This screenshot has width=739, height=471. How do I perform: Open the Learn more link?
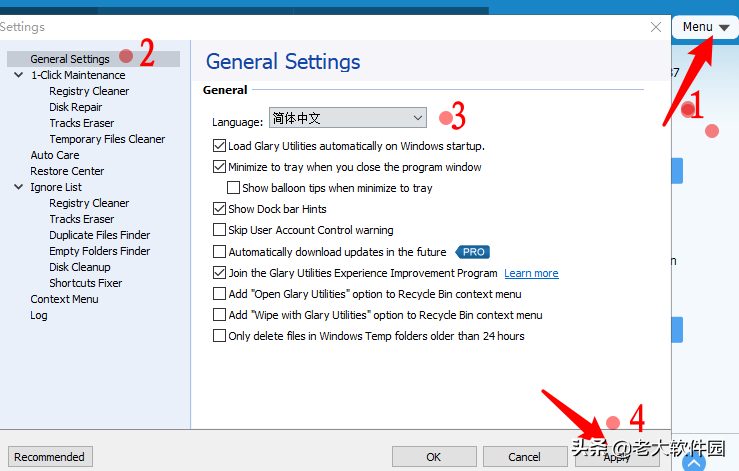point(531,273)
